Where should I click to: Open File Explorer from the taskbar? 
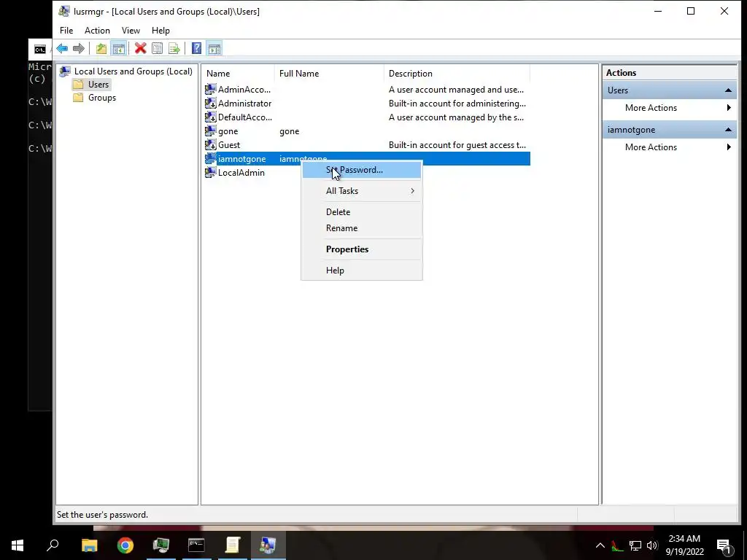pos(89,545)
